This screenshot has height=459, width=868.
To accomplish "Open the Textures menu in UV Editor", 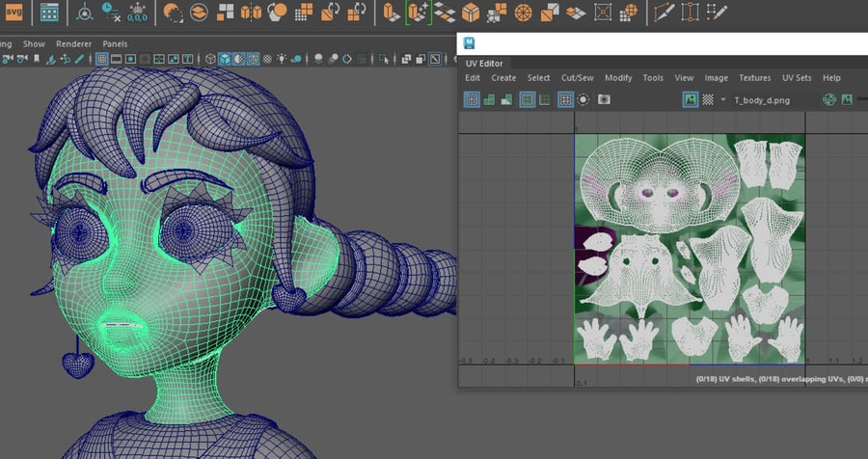I will 754,78.
